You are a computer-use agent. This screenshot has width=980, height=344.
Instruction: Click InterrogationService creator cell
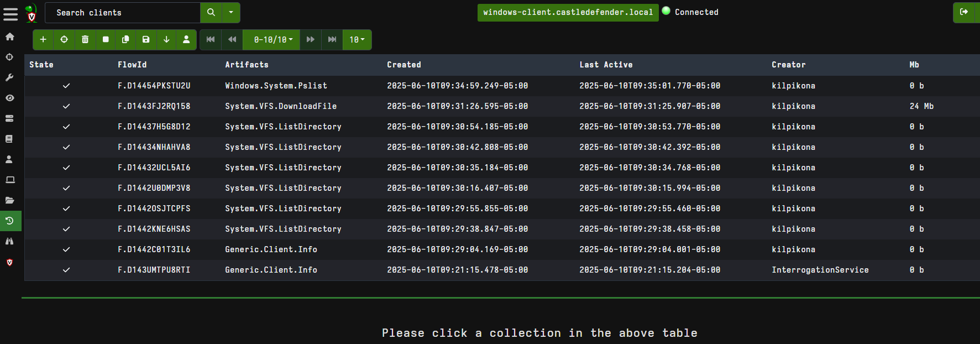click(x=820, y=270)
